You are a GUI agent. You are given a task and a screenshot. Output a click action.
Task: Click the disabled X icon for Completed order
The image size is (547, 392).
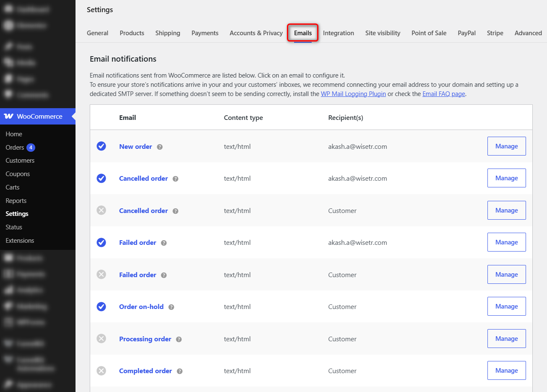(101, 371)
